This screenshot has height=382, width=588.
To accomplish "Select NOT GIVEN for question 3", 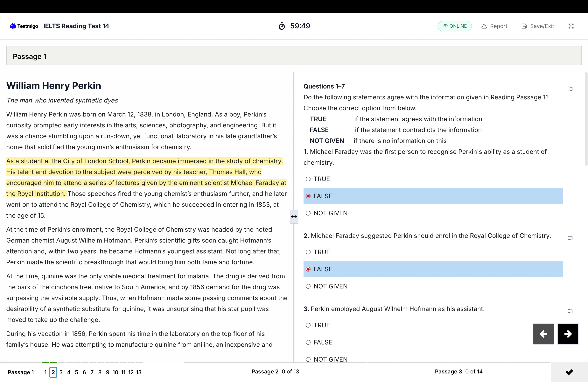I will point(308,359).
